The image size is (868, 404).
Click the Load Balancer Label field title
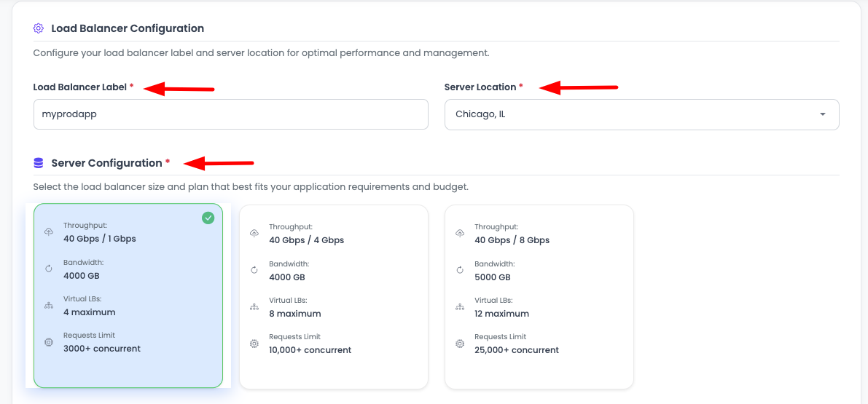(80, 87)
